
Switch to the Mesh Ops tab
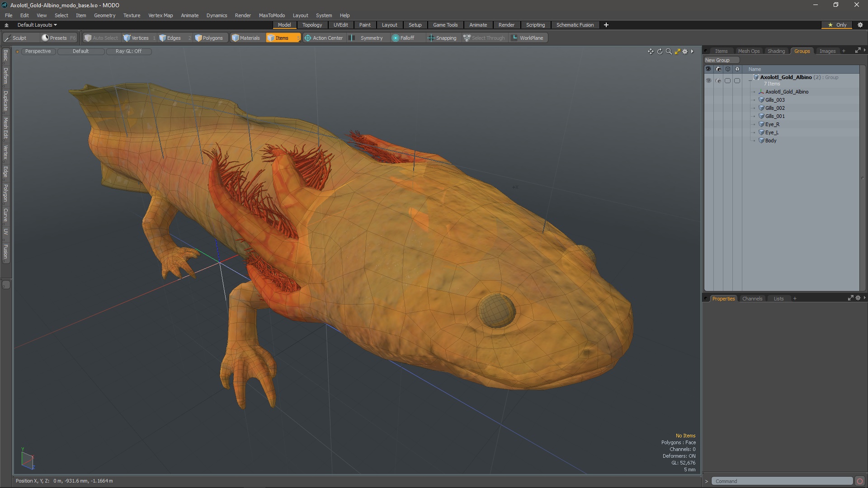pos(749,51)
